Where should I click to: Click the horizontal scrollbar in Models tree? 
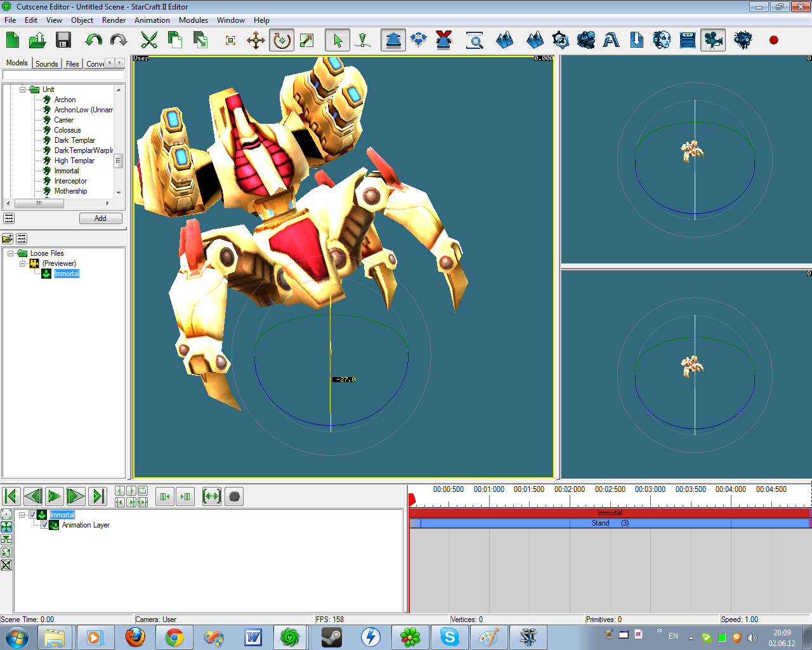[x=39, y=203]
